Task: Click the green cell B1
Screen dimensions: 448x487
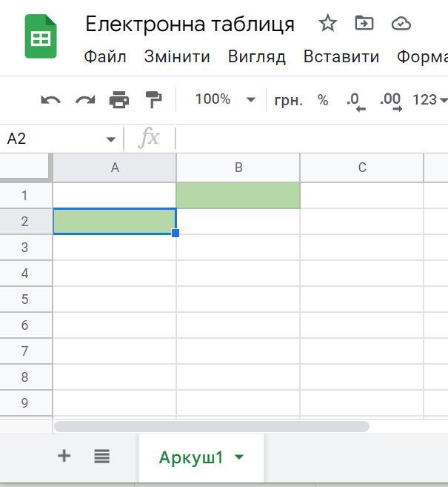Action: 238,196
